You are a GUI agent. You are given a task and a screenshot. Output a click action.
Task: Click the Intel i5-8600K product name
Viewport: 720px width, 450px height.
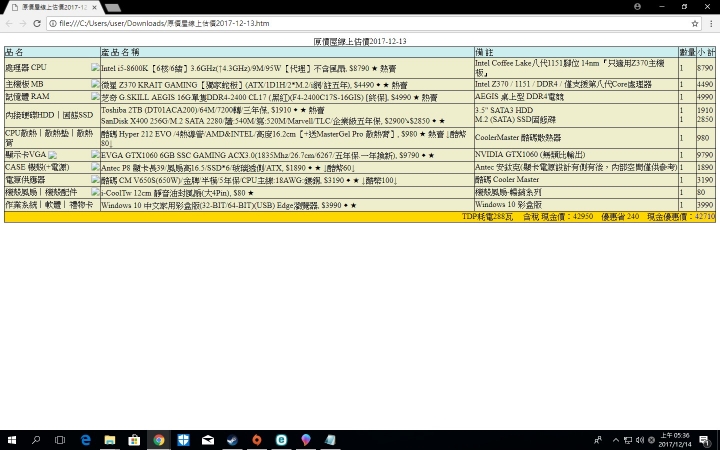click(248, 68)
